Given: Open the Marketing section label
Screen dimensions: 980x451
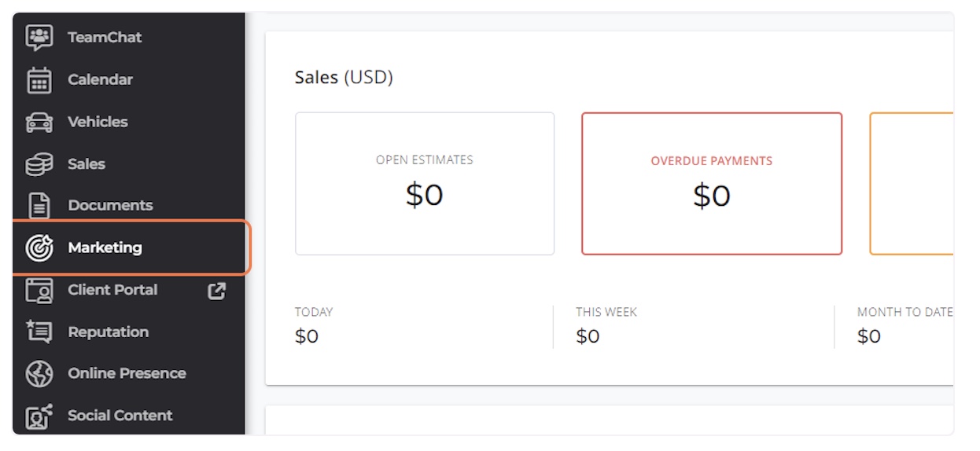Looking at the screenshot, I should click(105, 247).
